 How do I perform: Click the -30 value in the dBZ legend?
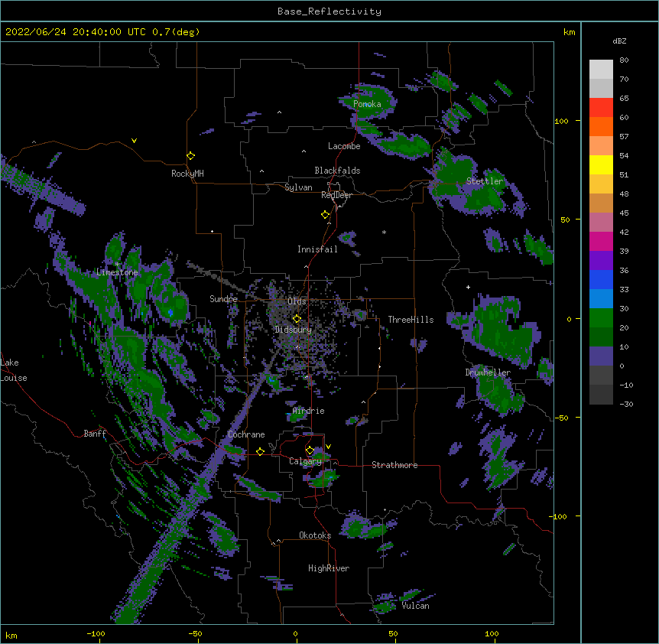click(x=626, y=405)
